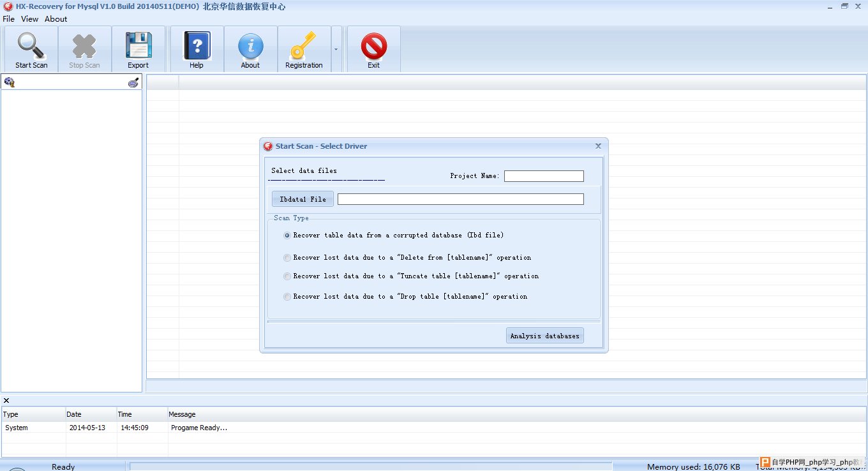Open the Help book icon
This screenshot has height=471, width=868.
click(x=197, y=46)
